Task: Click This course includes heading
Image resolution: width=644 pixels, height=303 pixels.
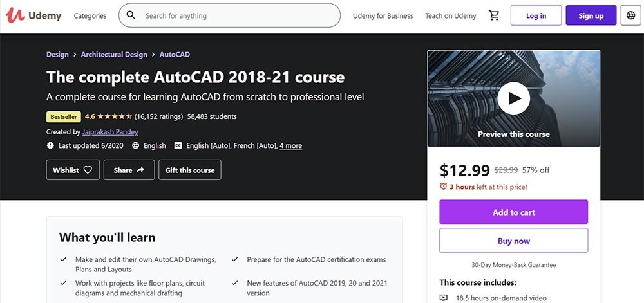Action: (x=478, y=282)
